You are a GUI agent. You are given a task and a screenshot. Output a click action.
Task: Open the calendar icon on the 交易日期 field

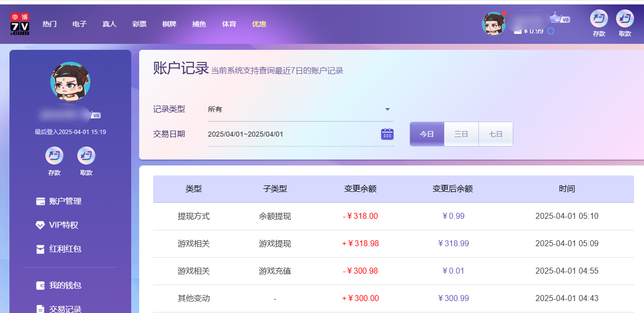click(x=387, y=134)
